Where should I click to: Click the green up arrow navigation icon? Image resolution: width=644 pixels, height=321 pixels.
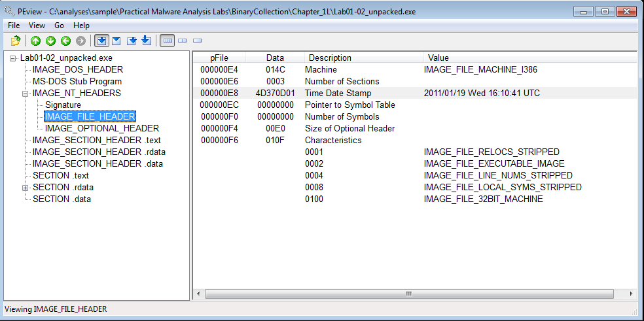pyautogui.click(x=36, y=41)
